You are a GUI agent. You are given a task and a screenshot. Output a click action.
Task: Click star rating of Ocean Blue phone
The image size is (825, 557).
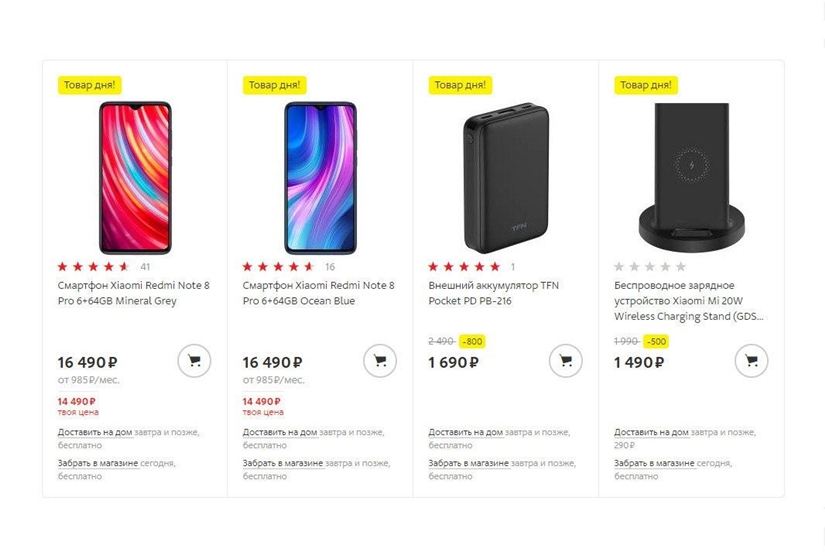279,267
